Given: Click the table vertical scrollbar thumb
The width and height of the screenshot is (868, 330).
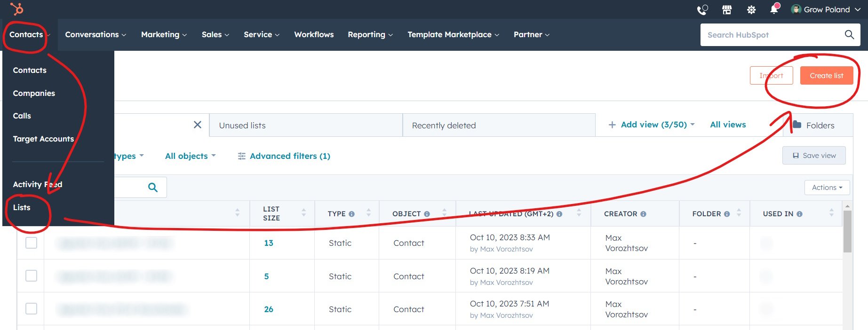Looking at the screenshot, I should click(847, 231).
